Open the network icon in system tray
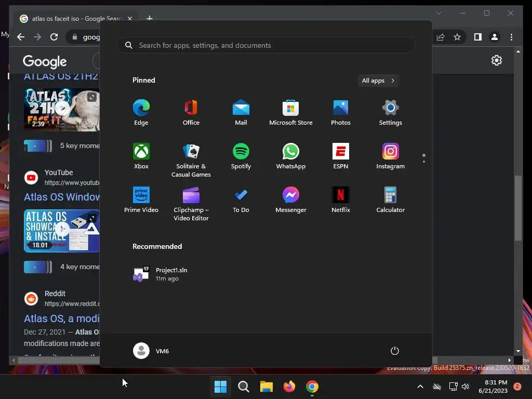532x399 pixels. pos(453,387)
